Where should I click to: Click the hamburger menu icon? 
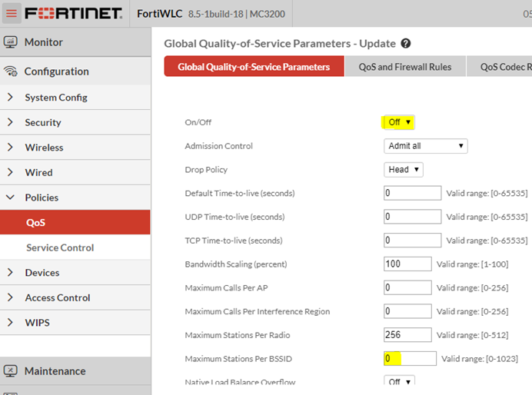pyautogui.click(x=12, y=14)
